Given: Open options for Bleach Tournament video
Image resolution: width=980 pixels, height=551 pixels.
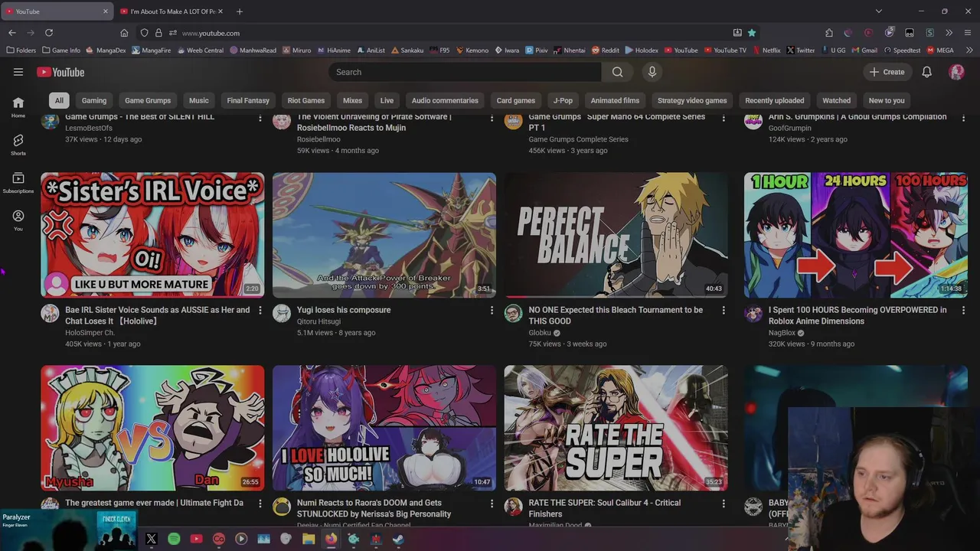Looking at the screenshot, I should coord(724,310).
